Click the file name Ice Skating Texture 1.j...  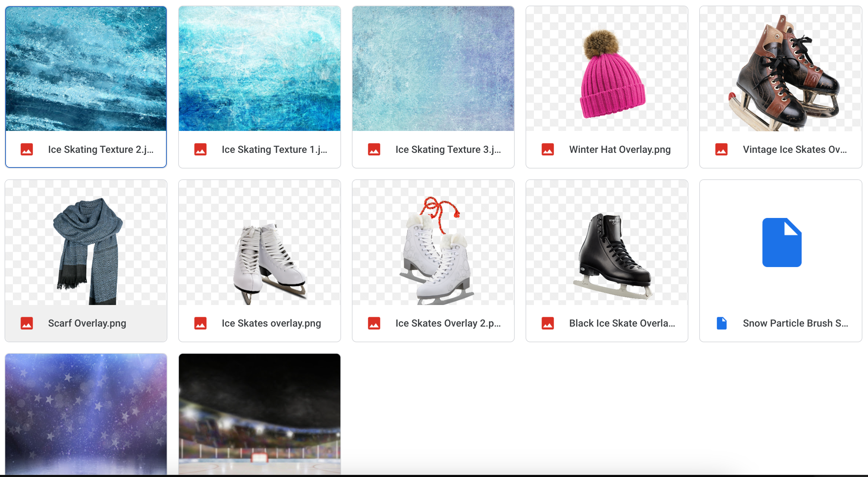pos(275,149)
